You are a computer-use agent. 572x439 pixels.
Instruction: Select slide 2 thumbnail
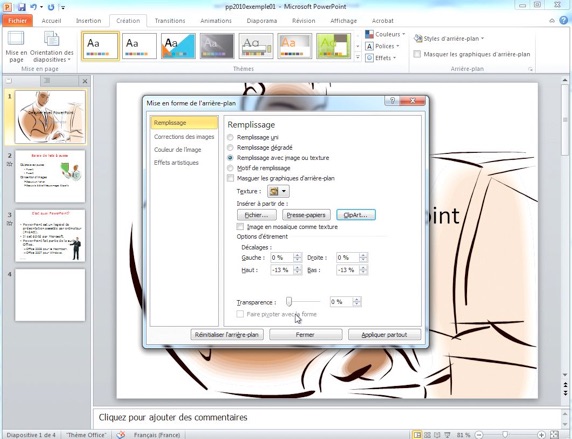[50, 176]
